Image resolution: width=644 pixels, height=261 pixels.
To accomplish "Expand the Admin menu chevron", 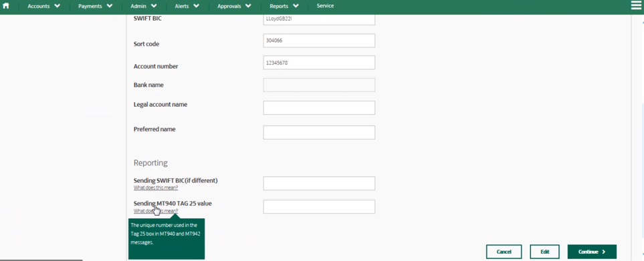I will pyautogui.click(x=154, y=6).
